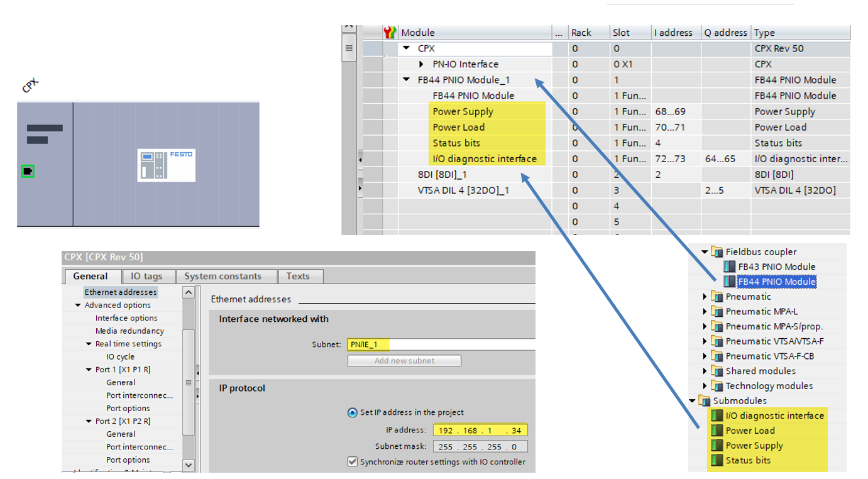Collapse the Port 2 [X1 P2 R] node
This screenshot has width=868, height=479.
point(89,421)
